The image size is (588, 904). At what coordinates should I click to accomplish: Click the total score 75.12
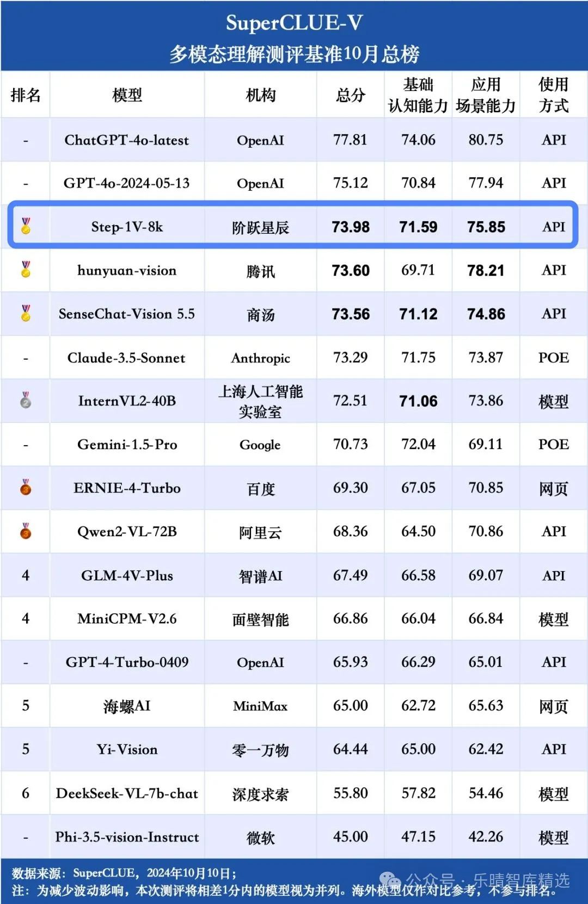(x=350, y=183)
